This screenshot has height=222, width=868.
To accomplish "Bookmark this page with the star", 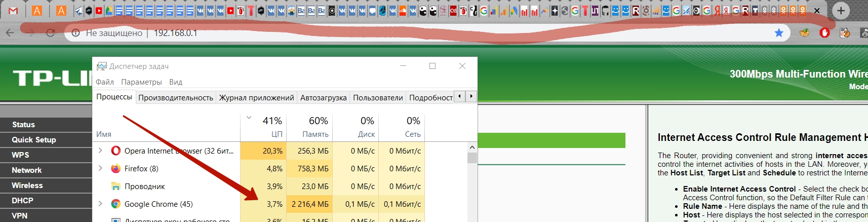I will pos(779,33).
